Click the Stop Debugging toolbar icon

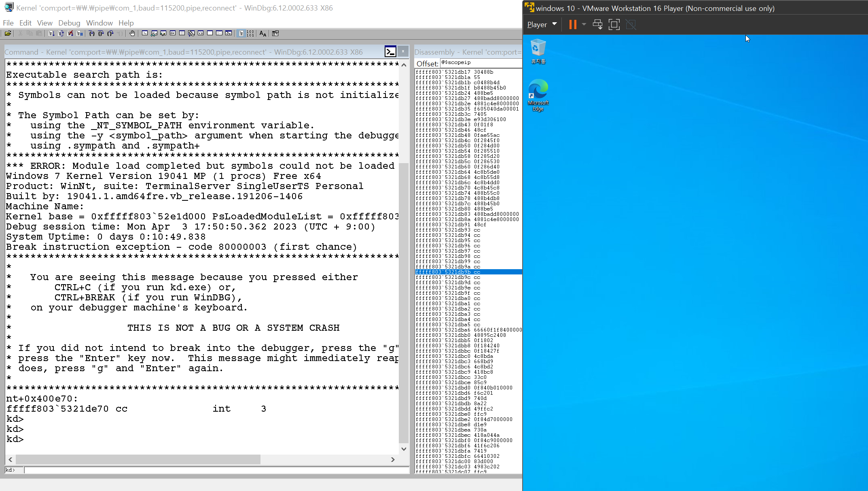[70, 34]
